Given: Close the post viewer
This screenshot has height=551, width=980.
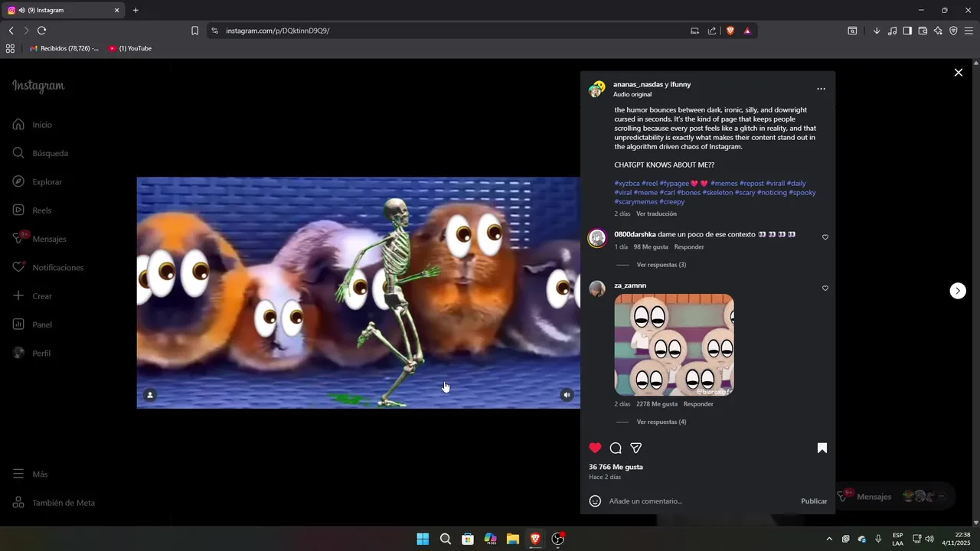Looking at the screenshot, I should coord(958,73).
